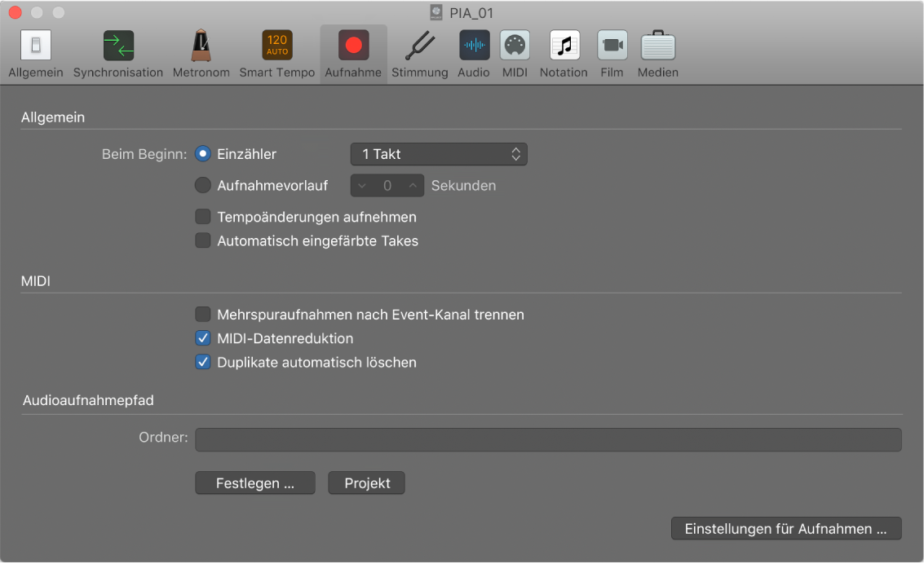Screen dimensions: 924x564
Task: Decrease the Sekunden stepper value
Action: point(362,186)
